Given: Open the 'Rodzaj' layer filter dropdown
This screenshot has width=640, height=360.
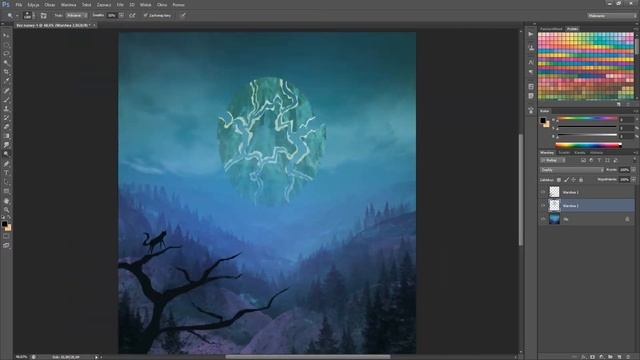Looking at the screenshot, I should click(x=553, y=160).
